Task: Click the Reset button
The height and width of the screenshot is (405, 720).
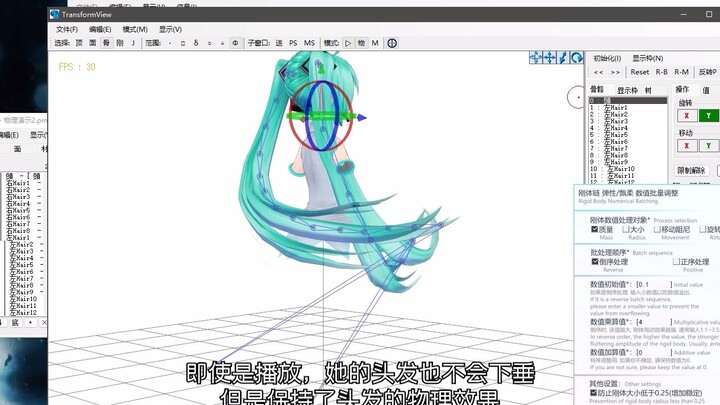Action: [x=640, y=72]
